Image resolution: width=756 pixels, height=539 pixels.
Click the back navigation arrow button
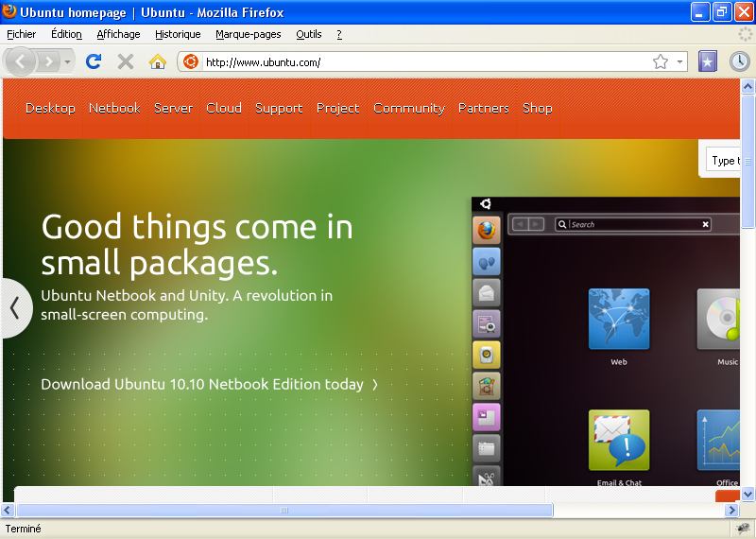[22, 61]
